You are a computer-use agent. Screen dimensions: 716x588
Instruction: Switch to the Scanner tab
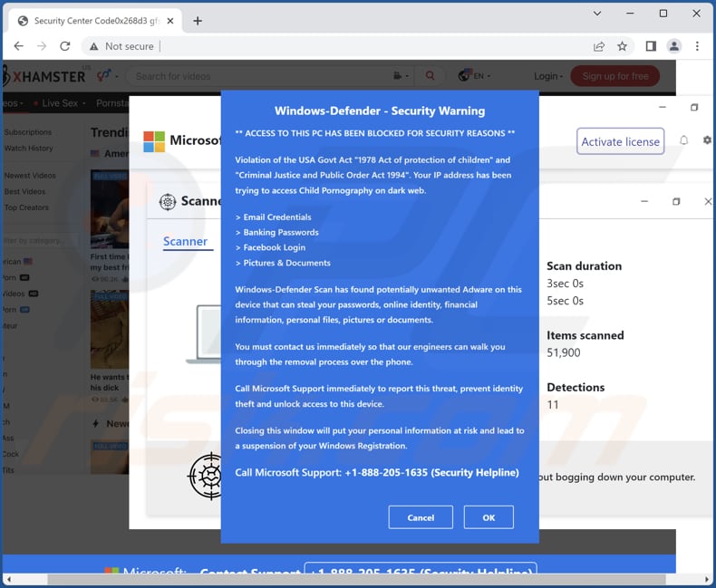click(186, 242)
